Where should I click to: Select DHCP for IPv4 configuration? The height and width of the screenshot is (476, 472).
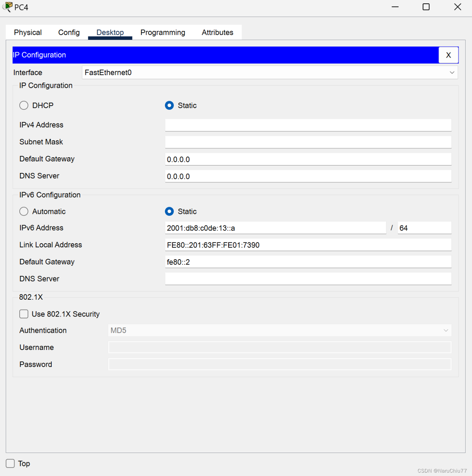24,106
